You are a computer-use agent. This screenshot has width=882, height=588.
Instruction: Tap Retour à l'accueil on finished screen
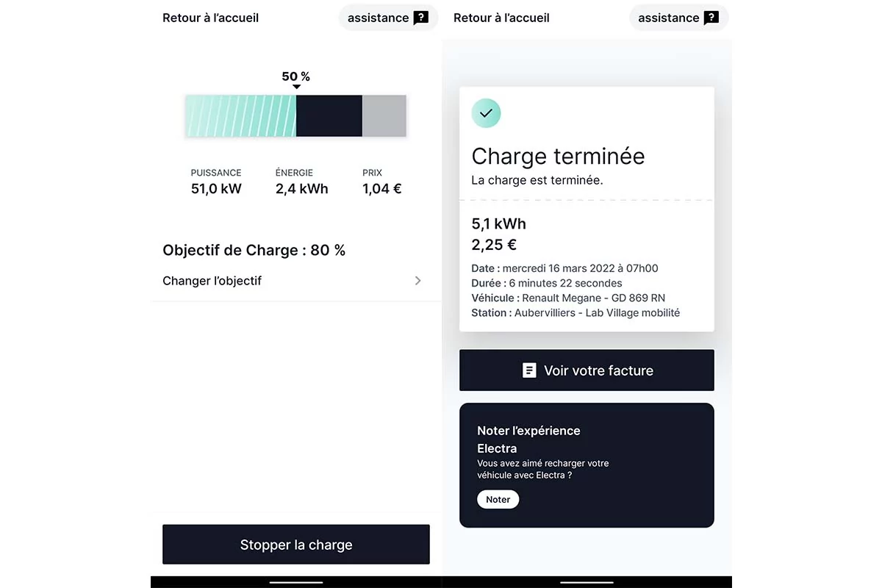pos(501,18)
